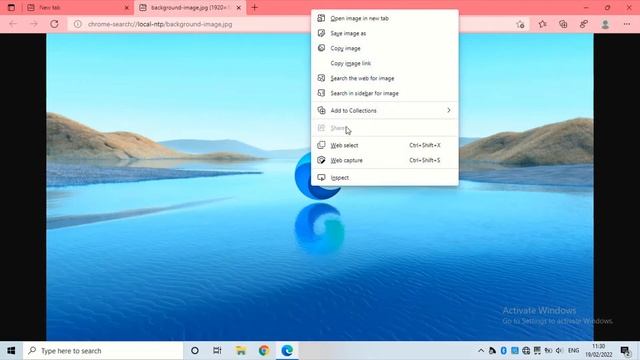Open the Collections toolbar button
Image resolution: width=640 pixels, height=360 pixels.
pos(563,24)
